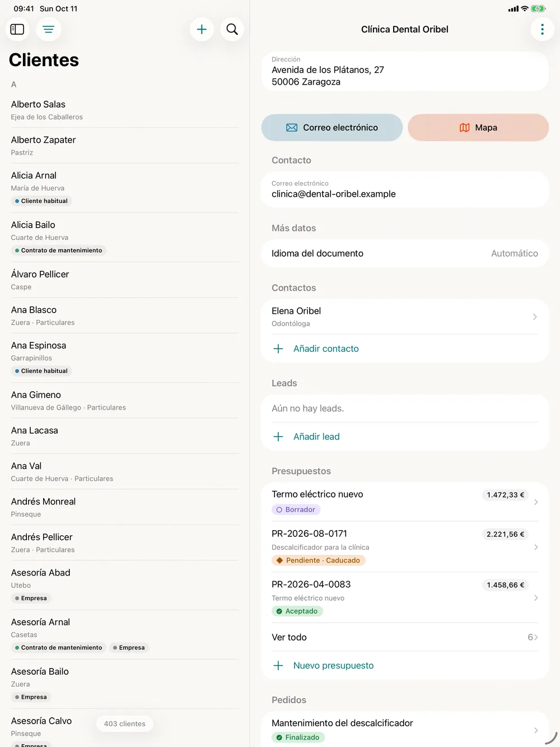Tap Clínica Dental Oribel title

(x=405, y=29)
